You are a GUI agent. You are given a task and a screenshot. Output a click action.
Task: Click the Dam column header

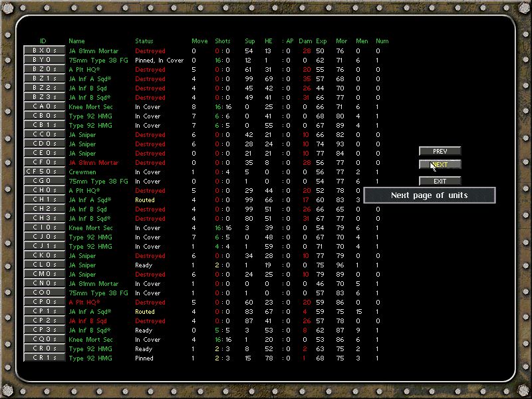(305, 41)
